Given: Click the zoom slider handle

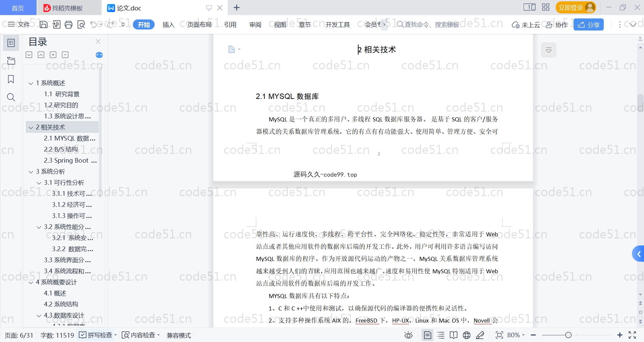Looking at the screenshot, I should pos(568,335).
